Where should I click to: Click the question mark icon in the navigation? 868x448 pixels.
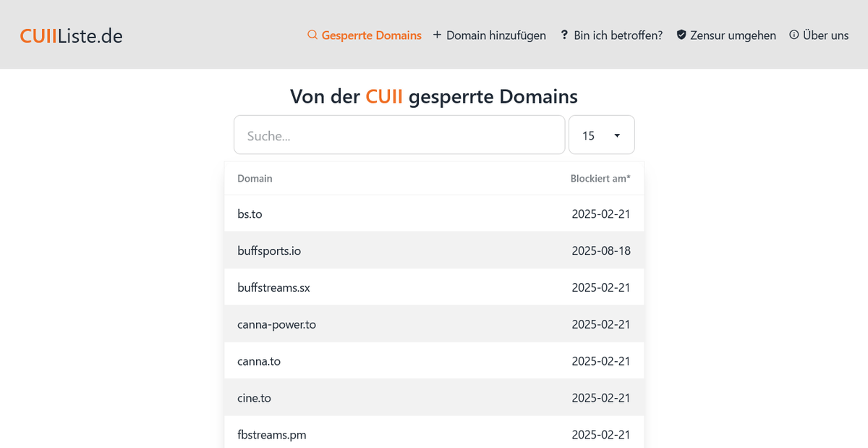[564, 35]
